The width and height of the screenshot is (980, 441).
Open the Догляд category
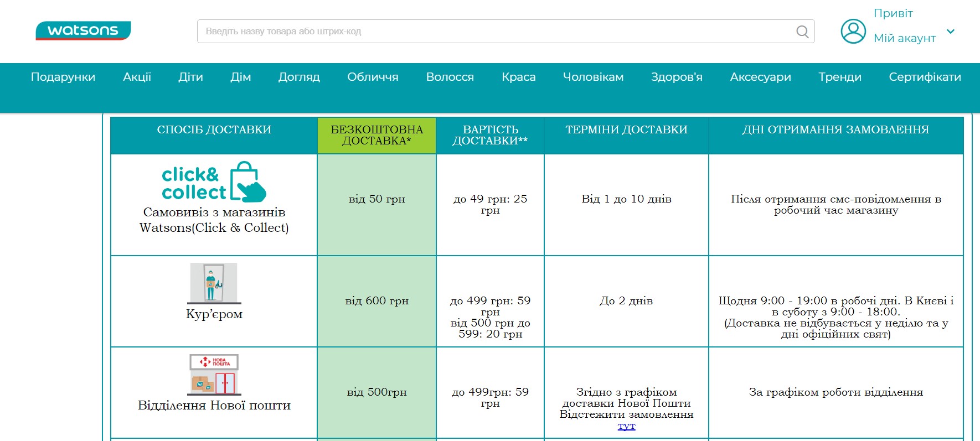pyautogui.click(x=299, y=77)
